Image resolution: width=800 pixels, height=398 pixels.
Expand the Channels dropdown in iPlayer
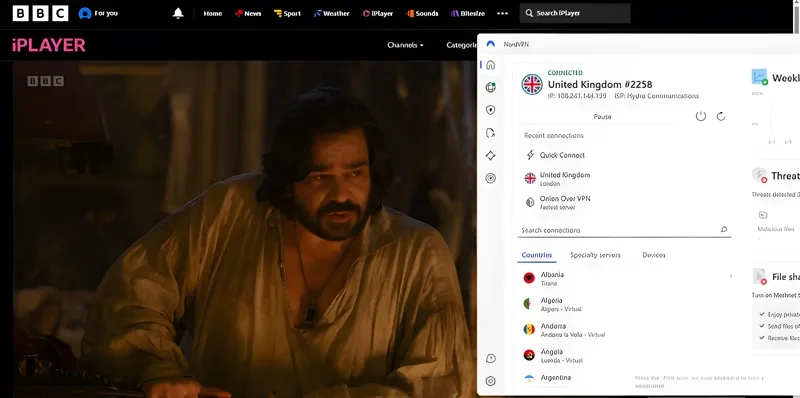click(x=406, y=45)
